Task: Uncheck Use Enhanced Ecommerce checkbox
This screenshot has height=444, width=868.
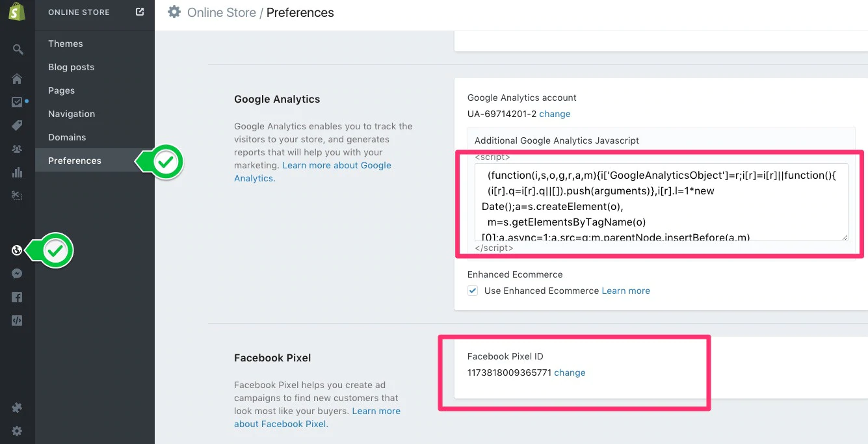Action: pos(473,291)
